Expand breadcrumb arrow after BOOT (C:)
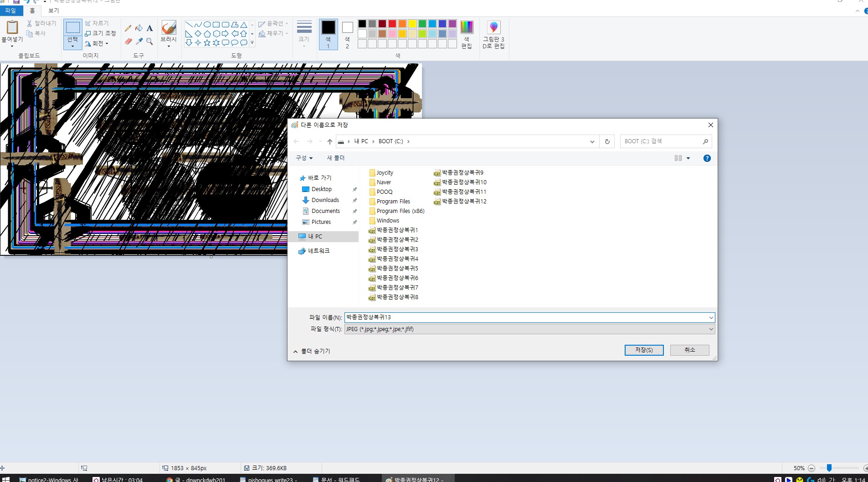This screenshot has width=868, height=482. point(408,141)
